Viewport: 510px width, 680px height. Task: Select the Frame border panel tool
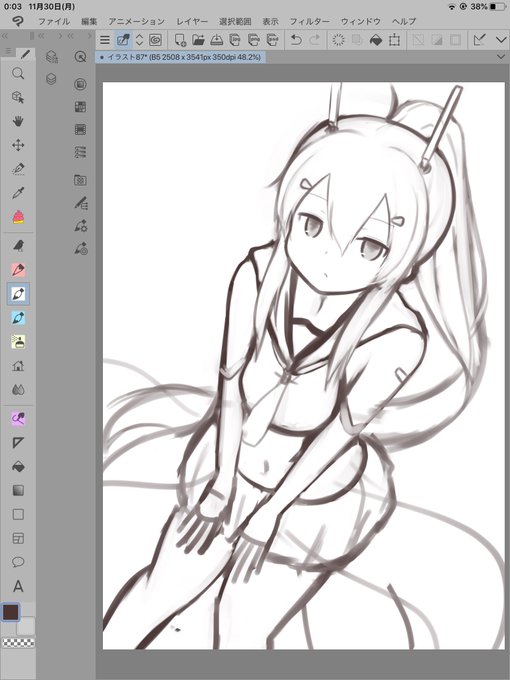[x=18, y=538]
